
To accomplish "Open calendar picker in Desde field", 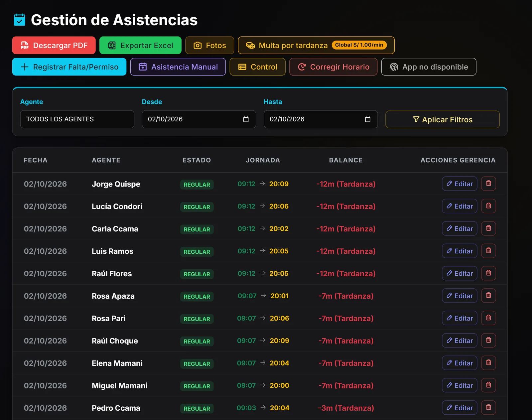I will (x=246, y=119).
